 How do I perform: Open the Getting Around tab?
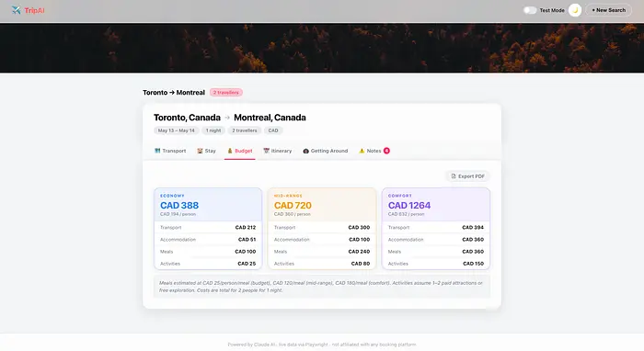[x=326, y=151]
